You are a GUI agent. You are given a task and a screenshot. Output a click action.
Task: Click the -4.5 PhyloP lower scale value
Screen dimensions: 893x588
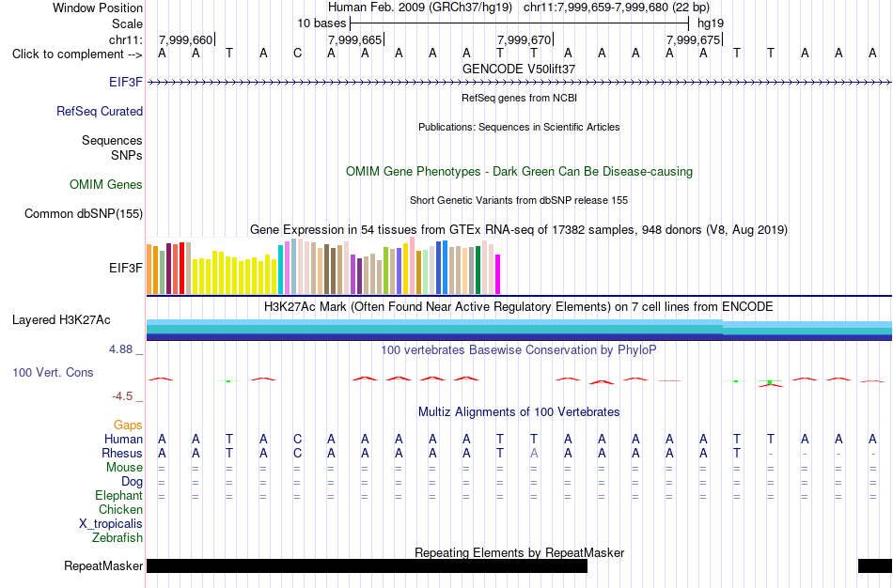tap(122, 395)
